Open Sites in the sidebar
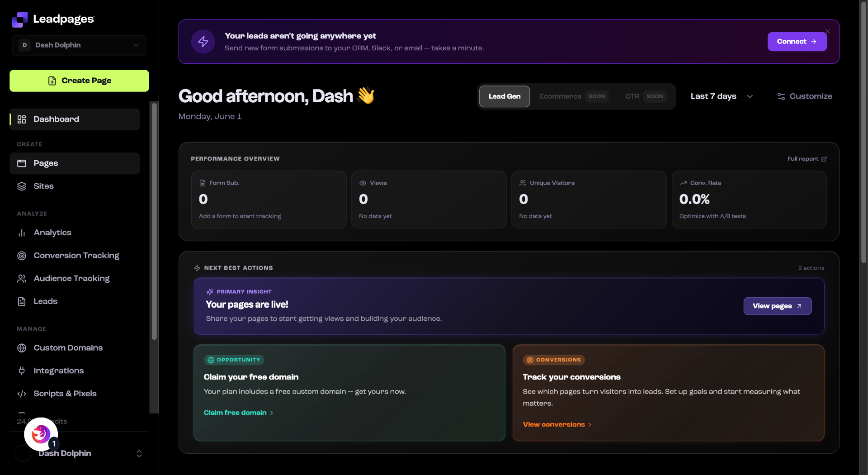The image size is (868, 475). pyautogui.click(x=75, y=186)
